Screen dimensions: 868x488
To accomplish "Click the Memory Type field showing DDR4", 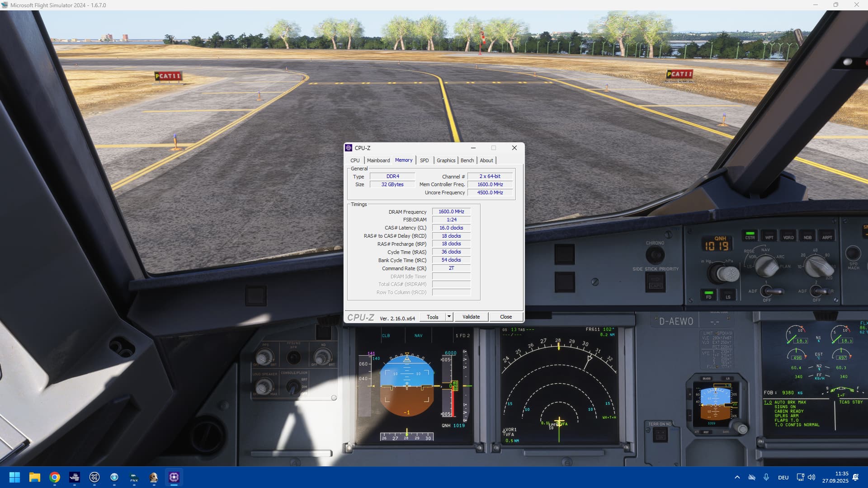I will (x=392, y=176).
